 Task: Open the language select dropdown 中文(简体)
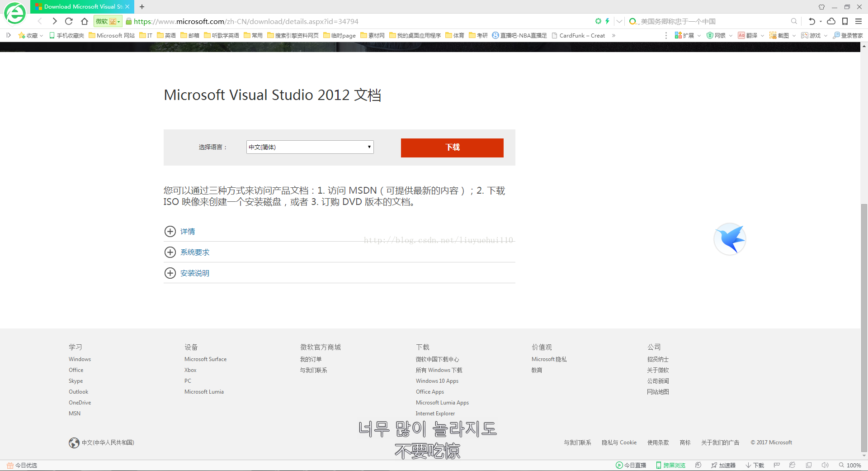click(310, 147)
